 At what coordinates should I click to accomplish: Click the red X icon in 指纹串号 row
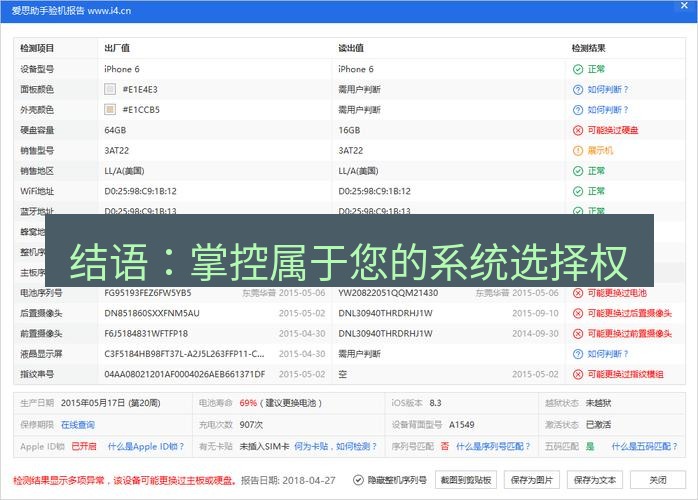tap(577, 374)
